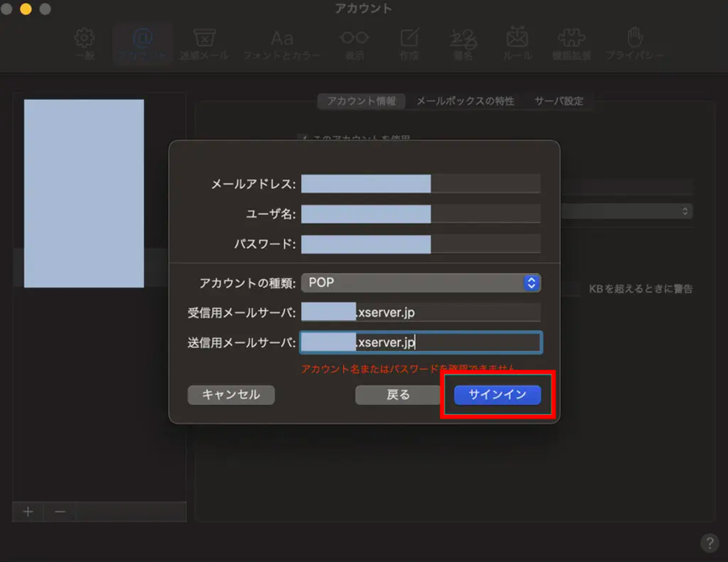Click the サインイン sign in button
The width and height of the screenshot is (728, 562).
[498, 395]
